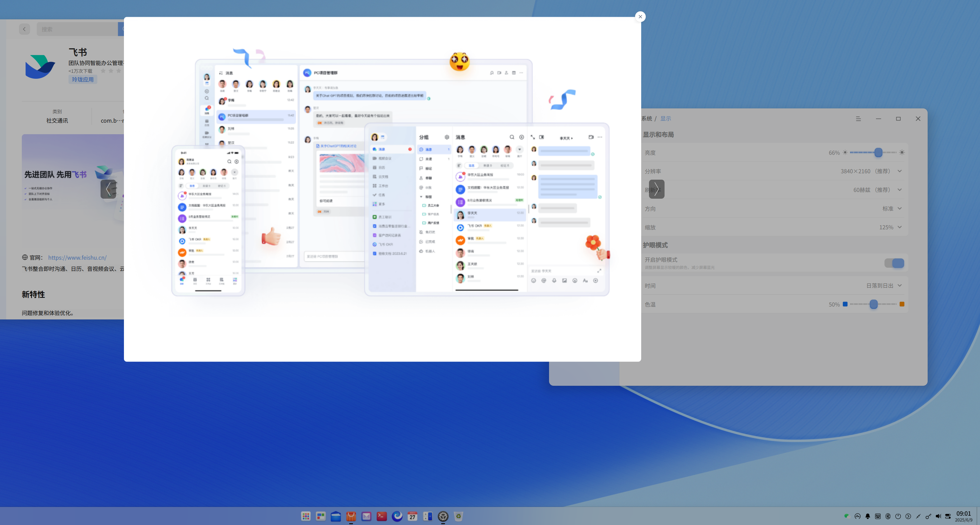Click the 玲珑应用 tag under 飞书
This screenshot has height=525, width=980.
(x=83, y=79)
